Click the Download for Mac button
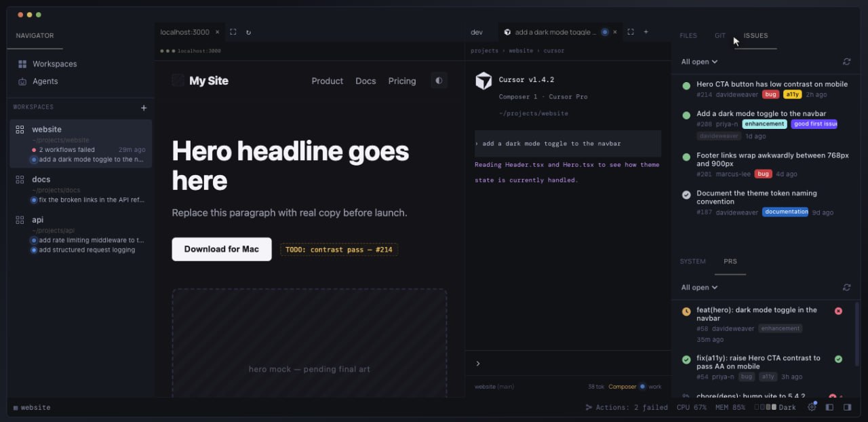The image size is (868, 422). coord(222,249)
